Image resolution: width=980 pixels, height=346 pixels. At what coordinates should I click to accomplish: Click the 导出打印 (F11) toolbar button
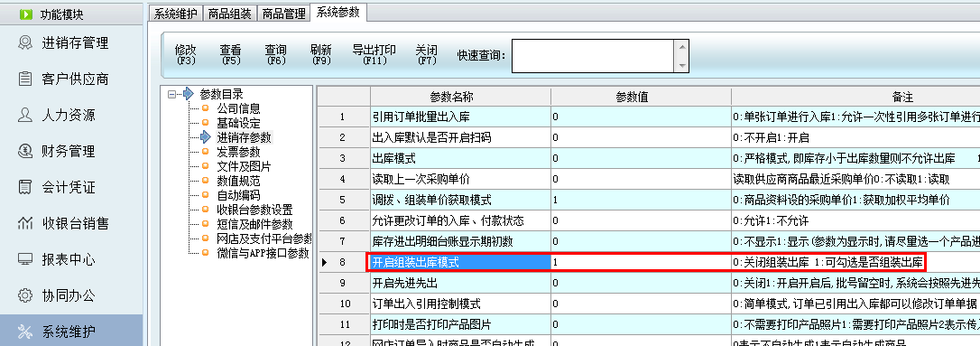(x=374, y=55)
